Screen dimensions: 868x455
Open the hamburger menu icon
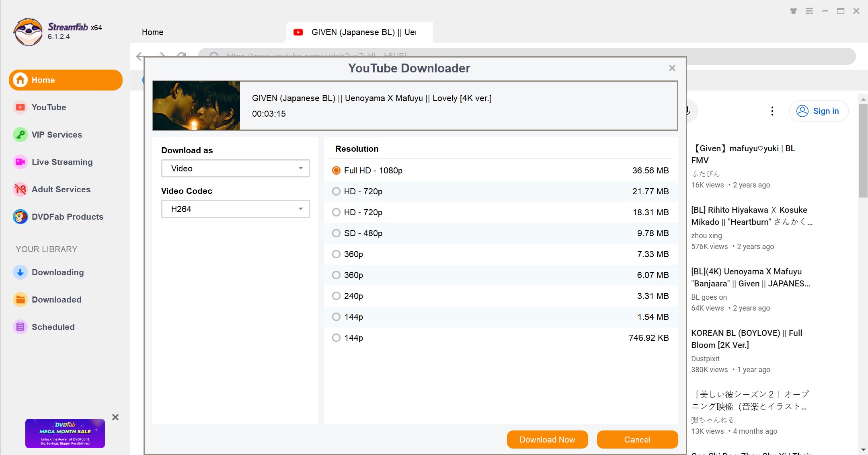point(809,11)
